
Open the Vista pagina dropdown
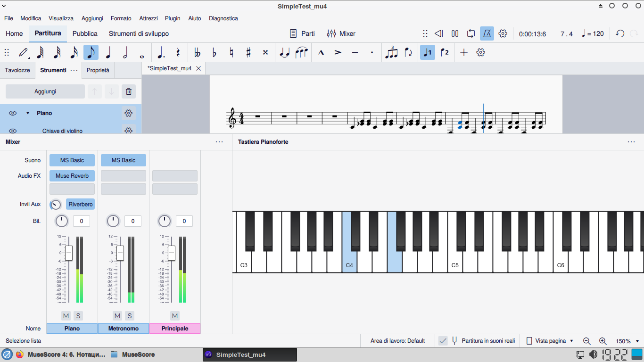550,341
